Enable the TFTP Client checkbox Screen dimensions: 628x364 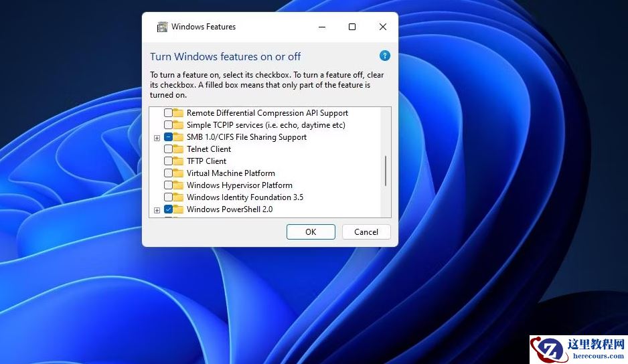coord(168,161)
